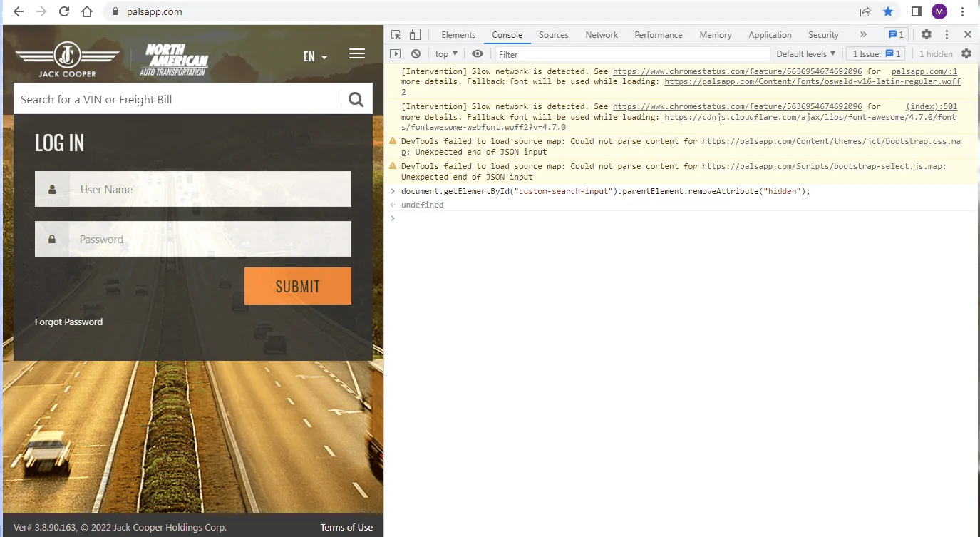980x537 pixels.
Task: Toggle the device toolbar icon
Action: click(x=415, y=35)
